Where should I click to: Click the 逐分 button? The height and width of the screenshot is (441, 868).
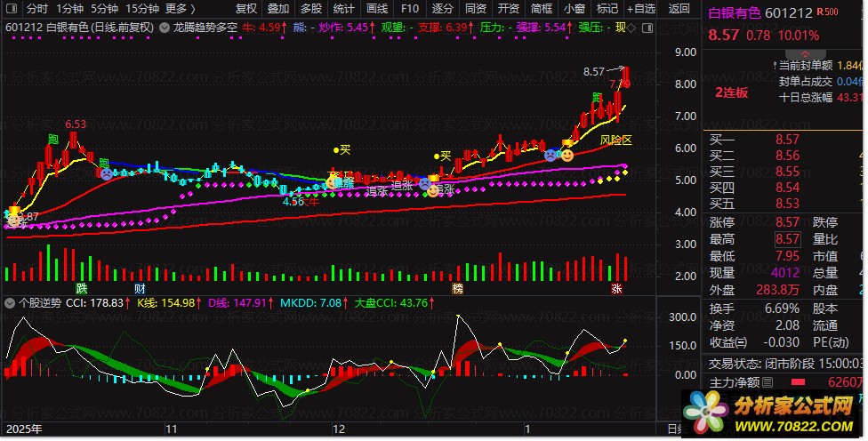[442, 8]
